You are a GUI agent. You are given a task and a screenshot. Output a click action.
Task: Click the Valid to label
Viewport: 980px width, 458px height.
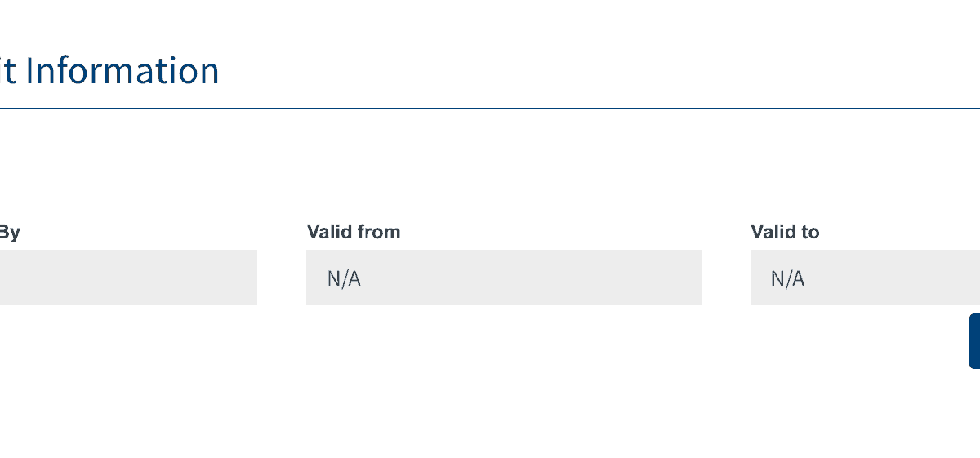pyautogui.click(x=784, y=232)
